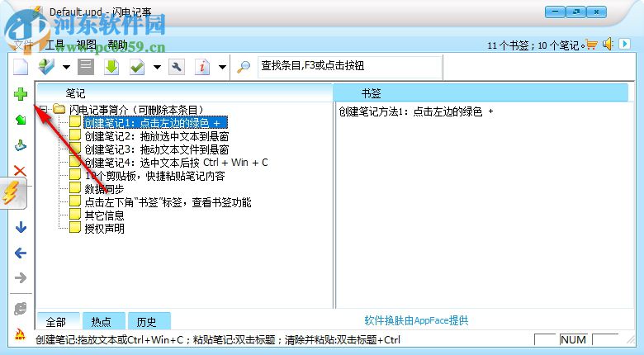Image resolution: width=644 pixels, height=355 pixels.
Task: Click gray right arrow icon
Action: click(x=21, y=278)
